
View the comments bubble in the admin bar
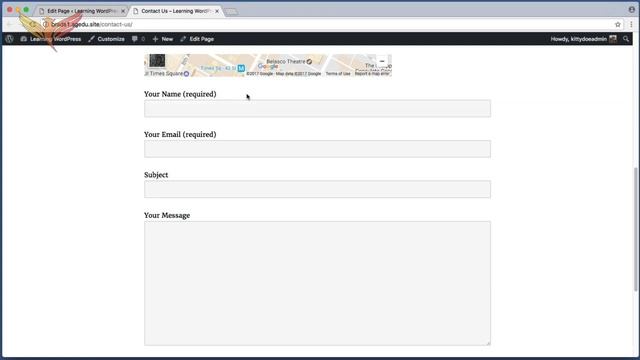coord(138,39)
